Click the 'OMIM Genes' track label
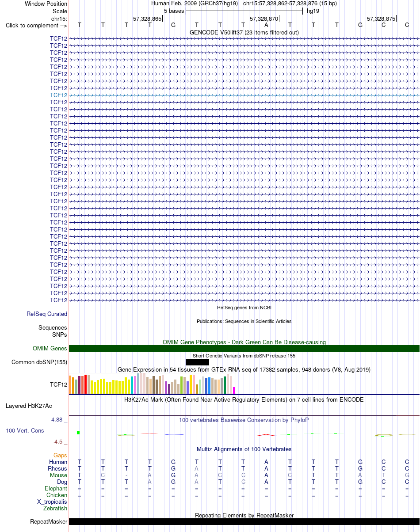The image size is (420, 532). pos(50,349)
